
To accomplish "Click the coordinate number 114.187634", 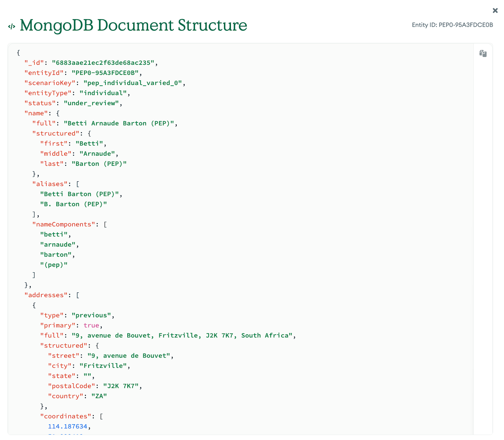I will (x=67, y=426).
